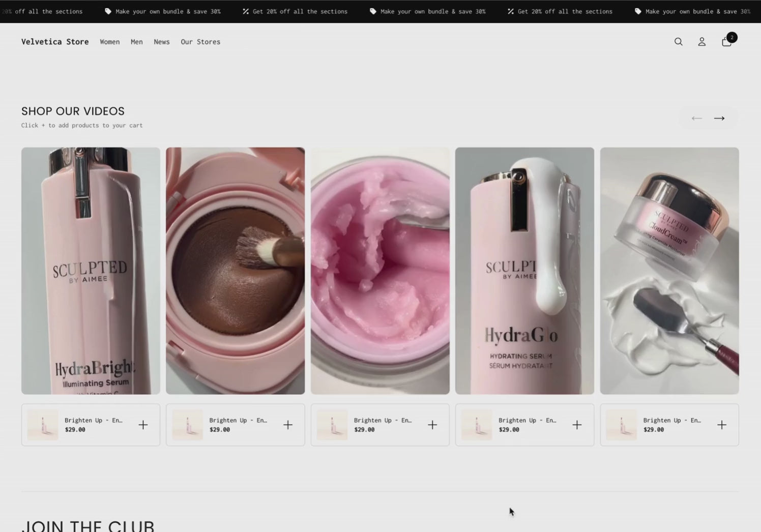Open the Women menu

click(x=109, y=42)
